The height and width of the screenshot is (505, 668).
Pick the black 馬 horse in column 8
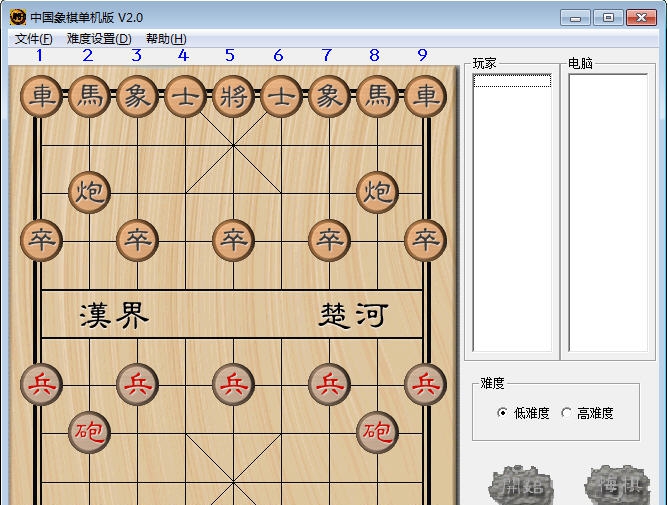[x=377, y=96]
